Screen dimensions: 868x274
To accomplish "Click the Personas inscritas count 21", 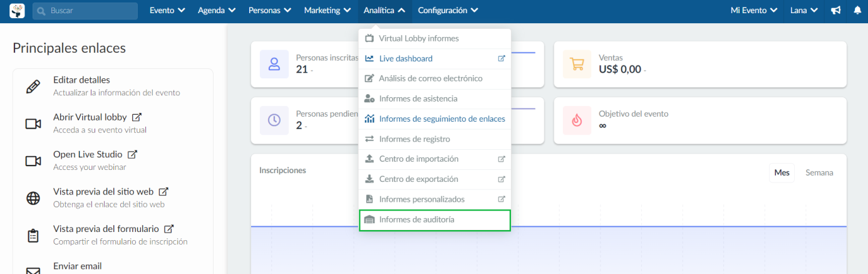I will coord(302,69).
